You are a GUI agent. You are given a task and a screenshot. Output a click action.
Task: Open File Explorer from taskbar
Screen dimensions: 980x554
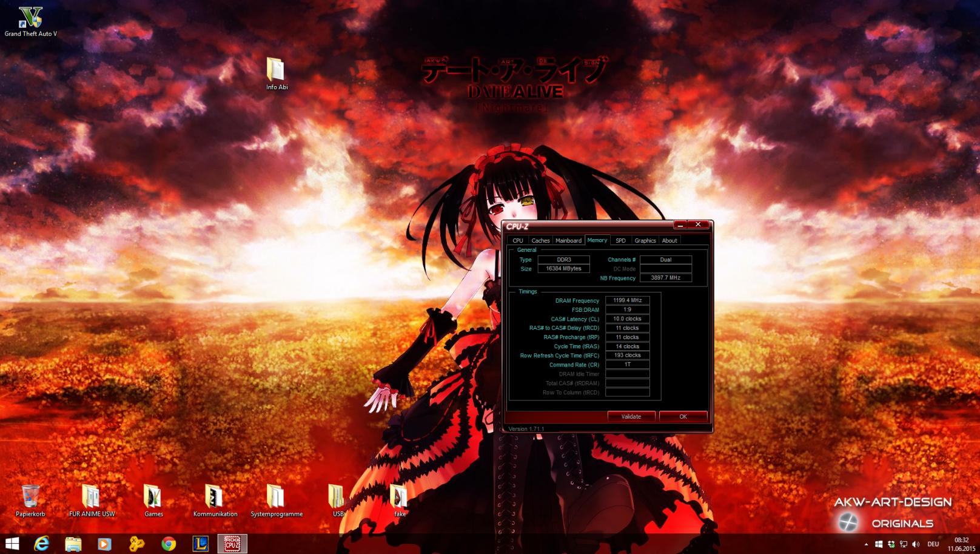(x=73, y=544)
